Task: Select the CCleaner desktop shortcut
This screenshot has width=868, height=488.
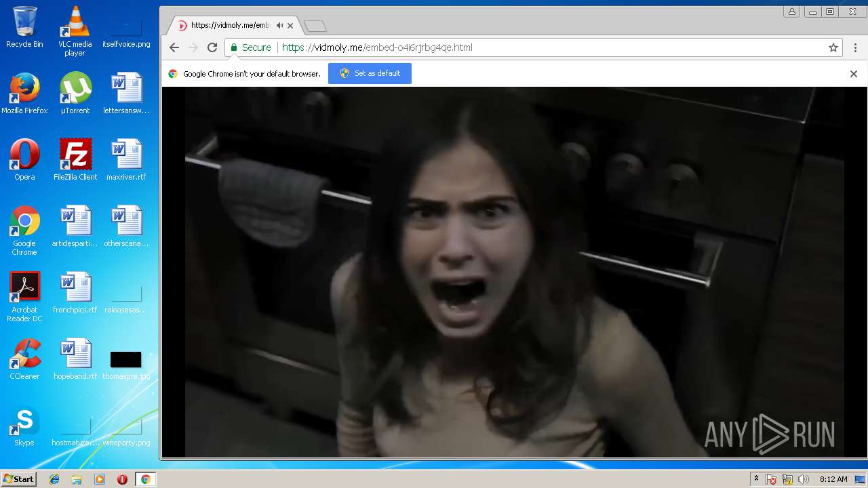Action: (24, 359)
